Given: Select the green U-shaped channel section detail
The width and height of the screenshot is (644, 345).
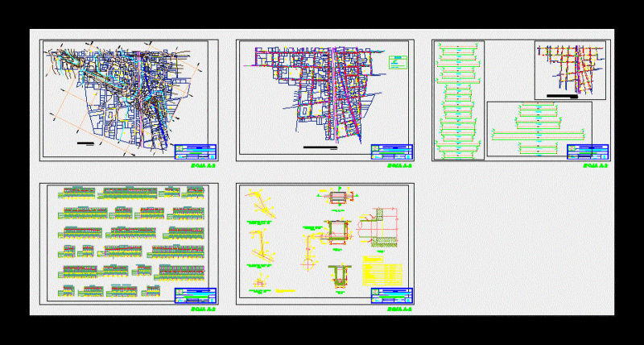Looking at the screenshot, I should [340, 276].
